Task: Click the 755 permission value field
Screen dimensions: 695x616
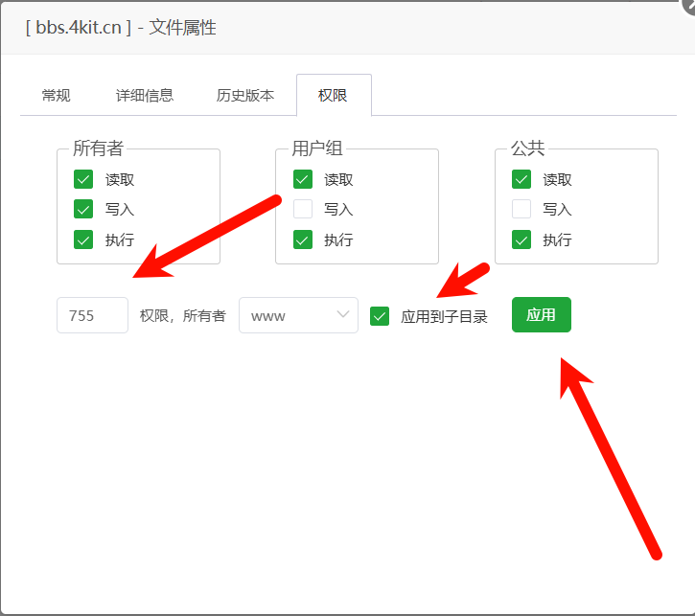Action: click(x=92, y=315)
